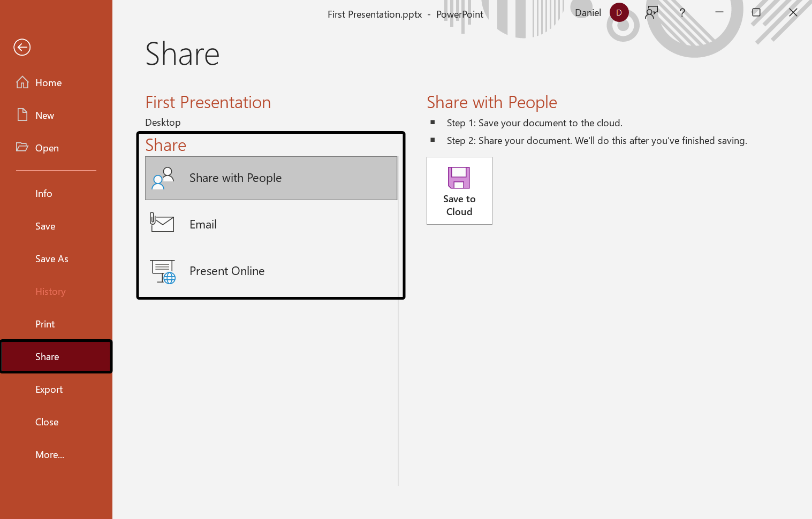This screenshot has width=812, height=519.
Task: Click the Daniel account avatar
Action: tap(619, 13)
